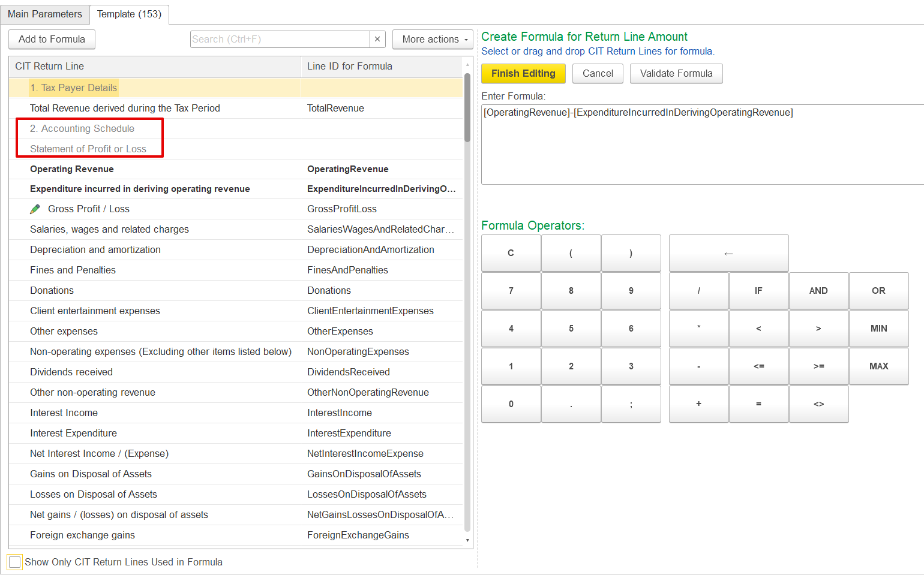Click the MAX operator button
The image size is (924, 581).
tap(878, 366)
